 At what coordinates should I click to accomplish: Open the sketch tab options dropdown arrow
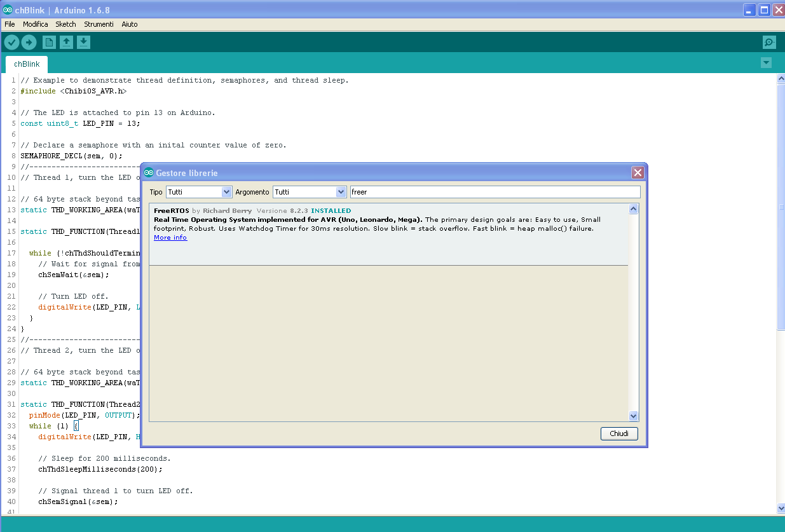pos(766,63)
